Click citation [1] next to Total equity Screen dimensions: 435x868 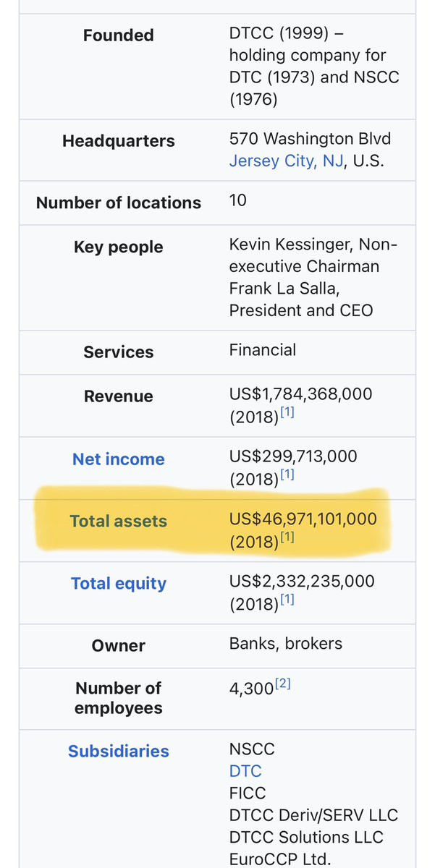pos(287,600)
